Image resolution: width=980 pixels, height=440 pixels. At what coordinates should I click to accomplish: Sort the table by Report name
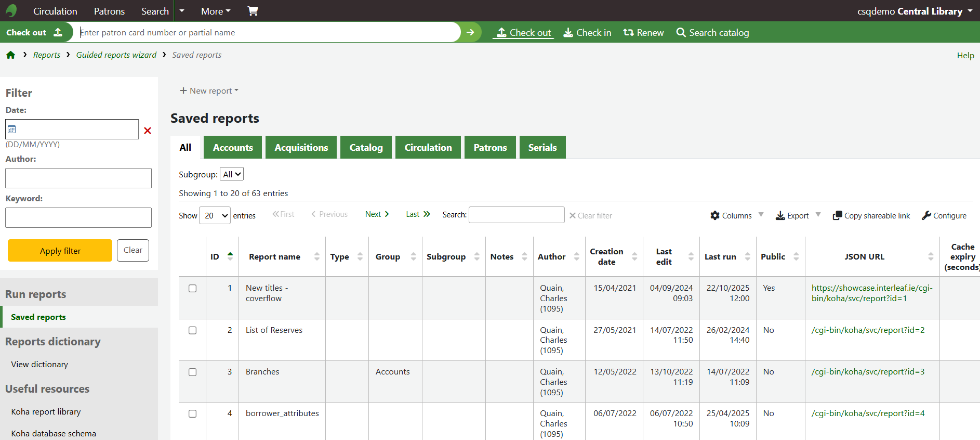click(274, 257)
